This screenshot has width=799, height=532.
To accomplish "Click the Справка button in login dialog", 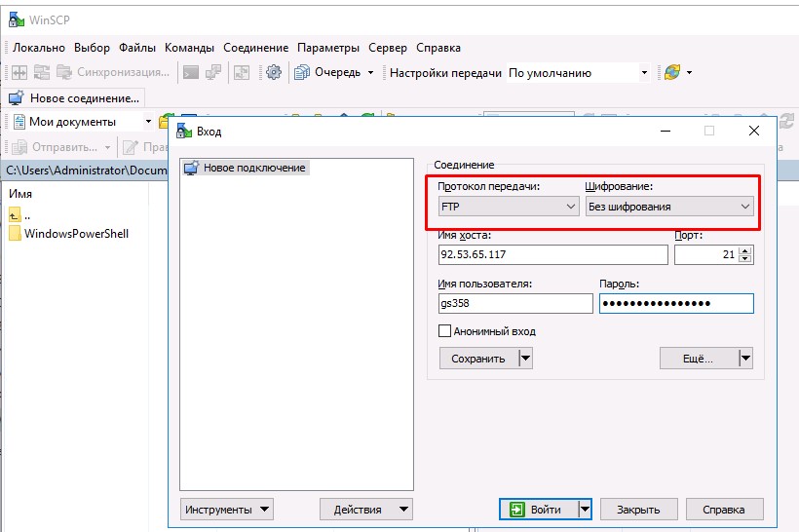I will 724,509.
